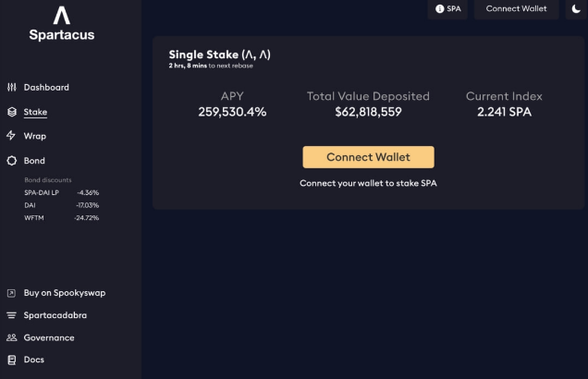Click the Stake layers icon
This screenshot has height=379, width=588.
pos(12,112)
